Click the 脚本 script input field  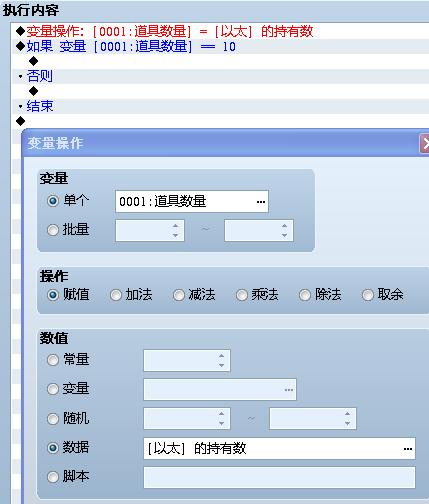pyautogui.click(x=279, y=477)
